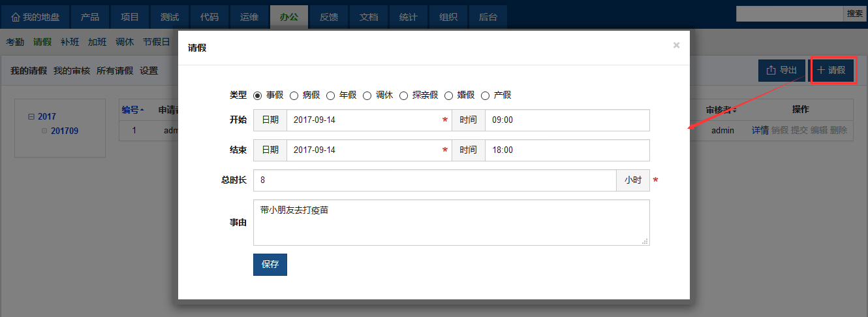Pick the 婚假 radio option
The width and height of the screenshot is (868, 317).
tap(448, 95)
